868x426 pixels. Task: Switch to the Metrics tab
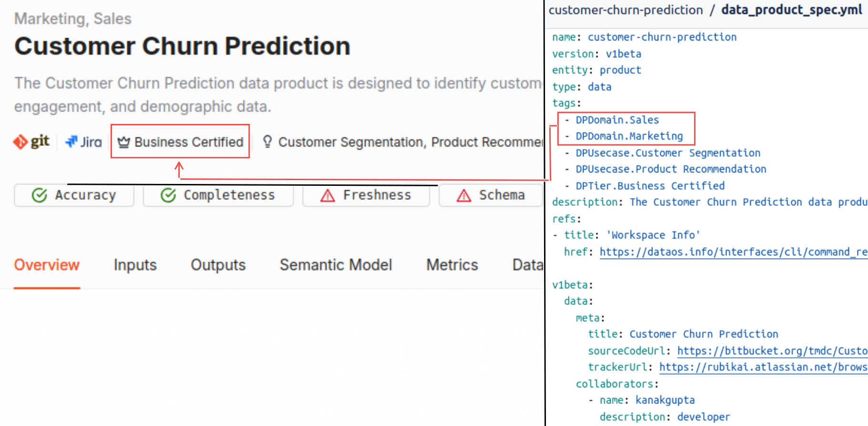(452, 264)
